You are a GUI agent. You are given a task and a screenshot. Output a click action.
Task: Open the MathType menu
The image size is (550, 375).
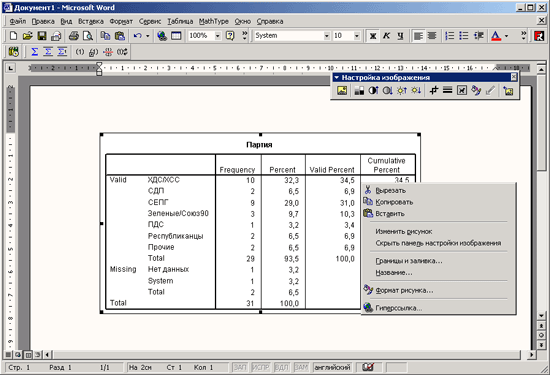tap(214, 21)
